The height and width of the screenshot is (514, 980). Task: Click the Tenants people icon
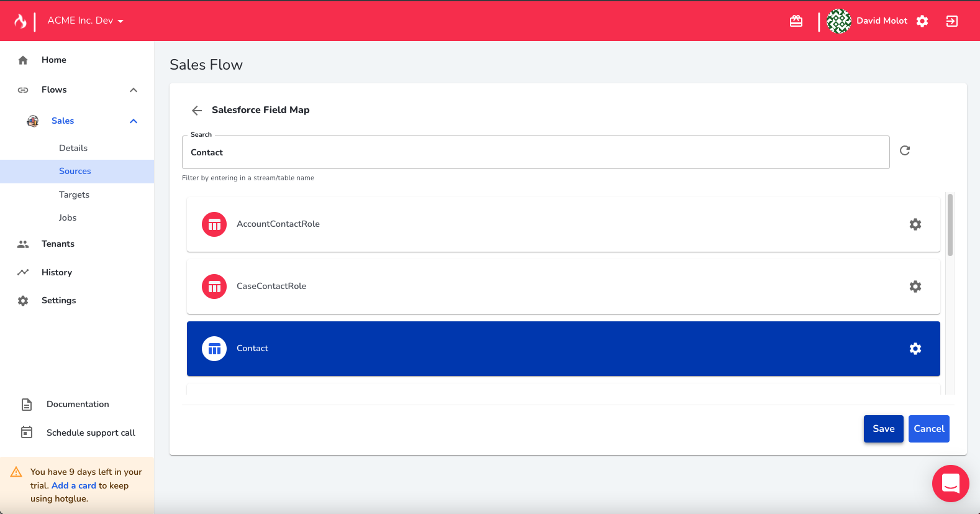coord(23,244)
